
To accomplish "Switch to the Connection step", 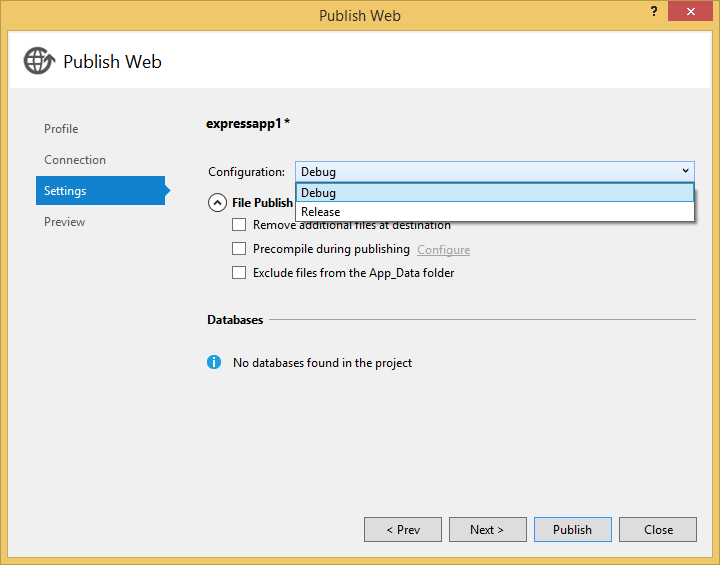I will click(x=75, y=160).
